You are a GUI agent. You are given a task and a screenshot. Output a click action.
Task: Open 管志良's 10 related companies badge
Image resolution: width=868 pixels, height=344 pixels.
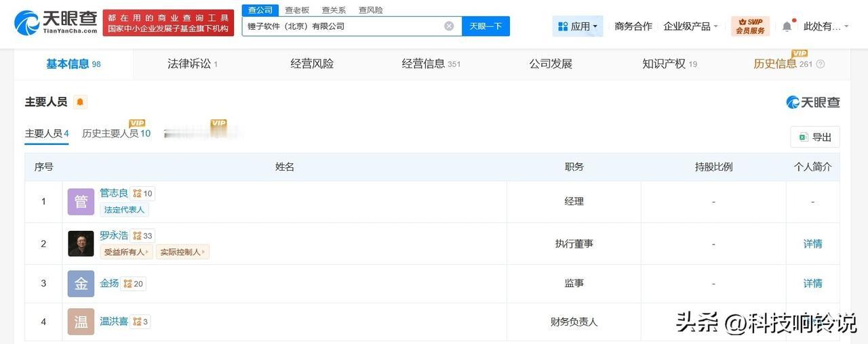pyautogui.click(x=143, y=194)
